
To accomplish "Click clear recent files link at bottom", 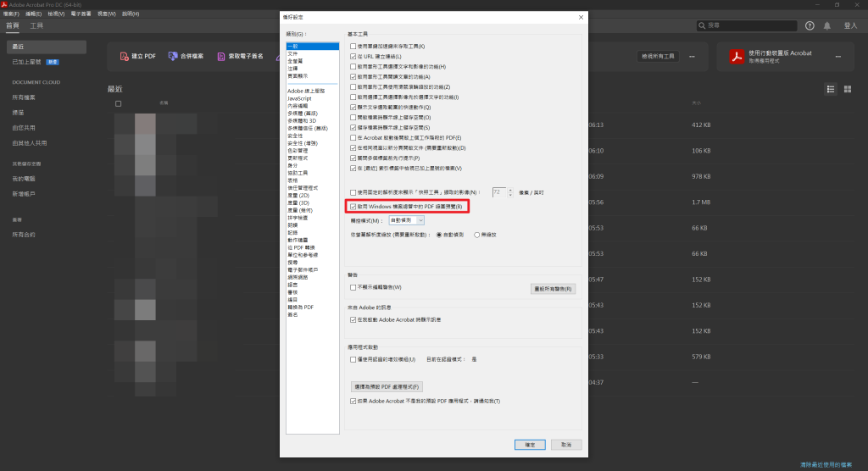I will [826, 465].
